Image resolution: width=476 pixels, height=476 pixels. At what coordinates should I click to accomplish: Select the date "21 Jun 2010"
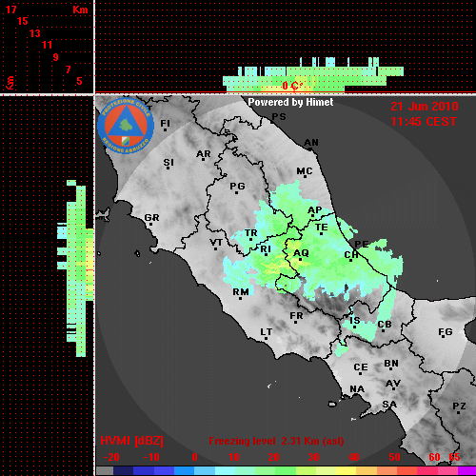tap(425, 107)
